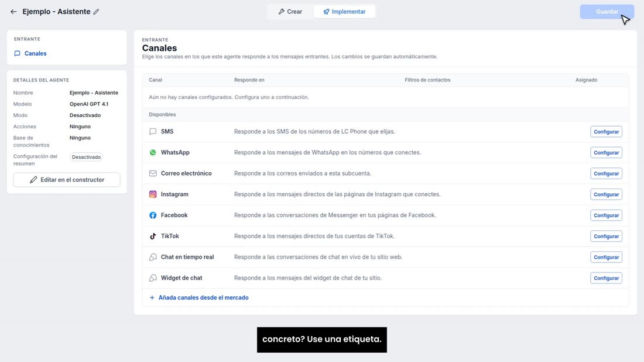Edit agent name with pencil icon

click(96, 12)
